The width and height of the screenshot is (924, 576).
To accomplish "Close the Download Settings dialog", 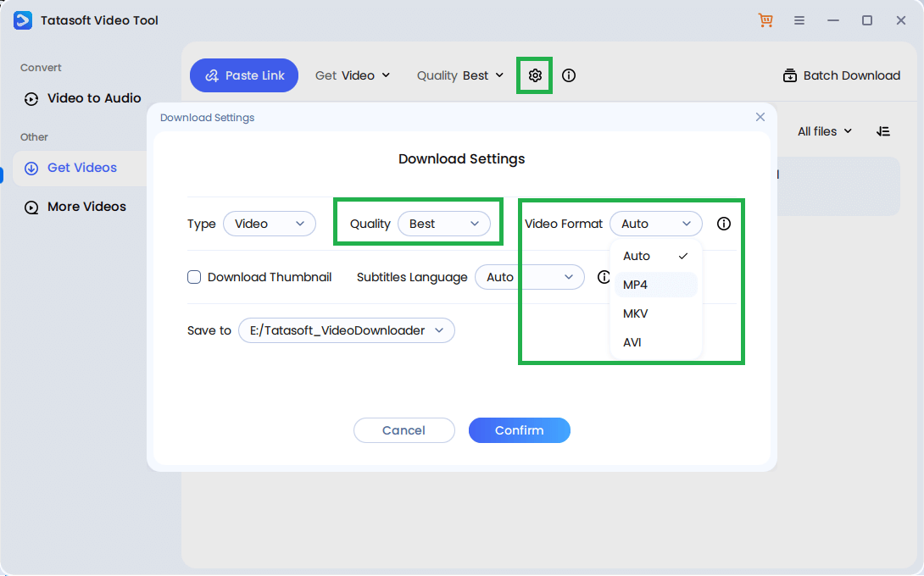I will [760, 117].
